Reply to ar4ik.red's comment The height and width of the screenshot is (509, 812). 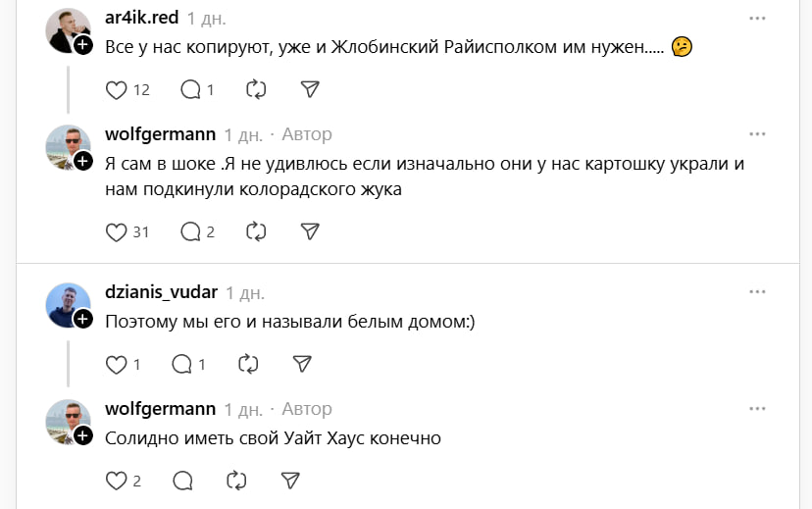click(191, 89)
